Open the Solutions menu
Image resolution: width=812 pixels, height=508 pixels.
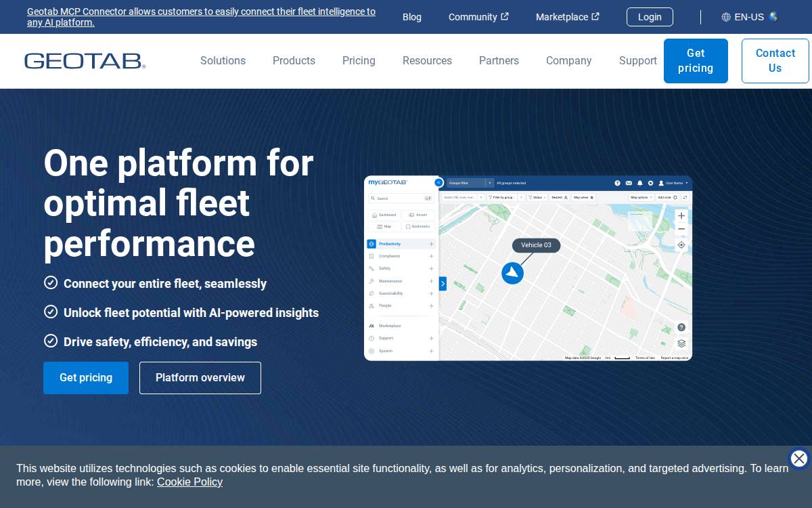point(223,60)
